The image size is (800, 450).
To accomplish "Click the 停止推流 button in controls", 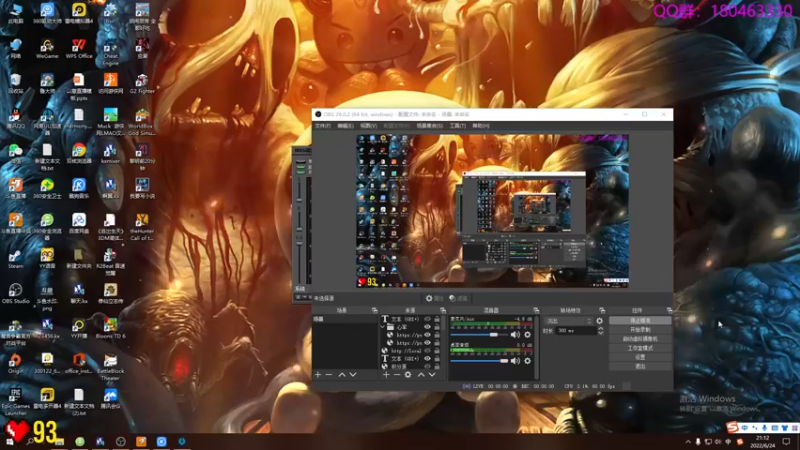I will pos(640,320).
